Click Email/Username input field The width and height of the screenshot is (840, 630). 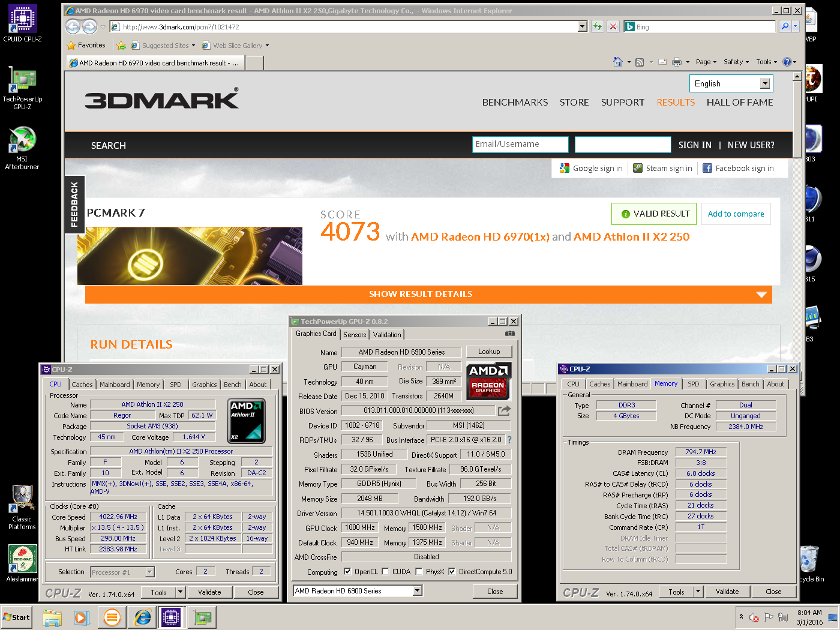point(520,145)
